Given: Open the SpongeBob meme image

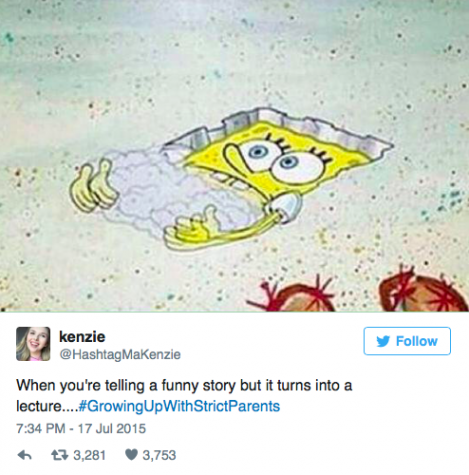Looking at the screenshot, I should click(234, 156).
